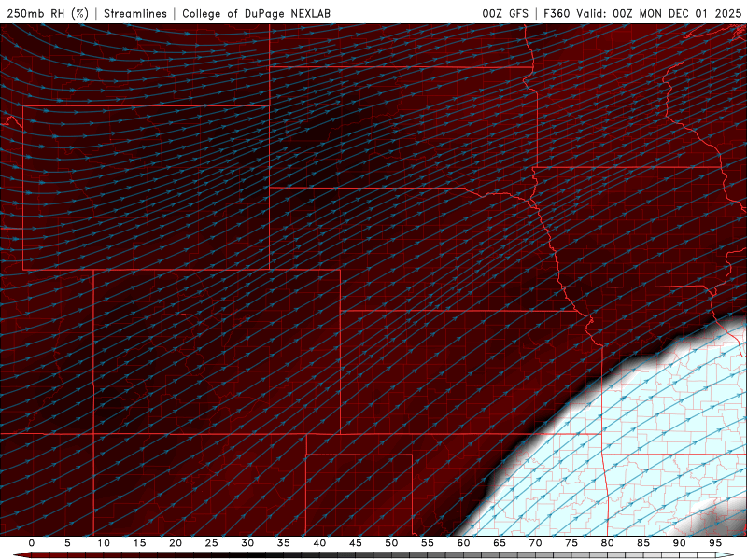Click the colorbar label "40"

pos(319,543)
